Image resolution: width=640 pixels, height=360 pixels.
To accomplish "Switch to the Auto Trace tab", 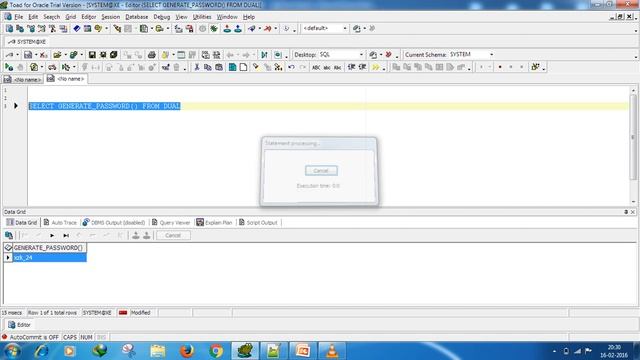I will click(60, 222).
